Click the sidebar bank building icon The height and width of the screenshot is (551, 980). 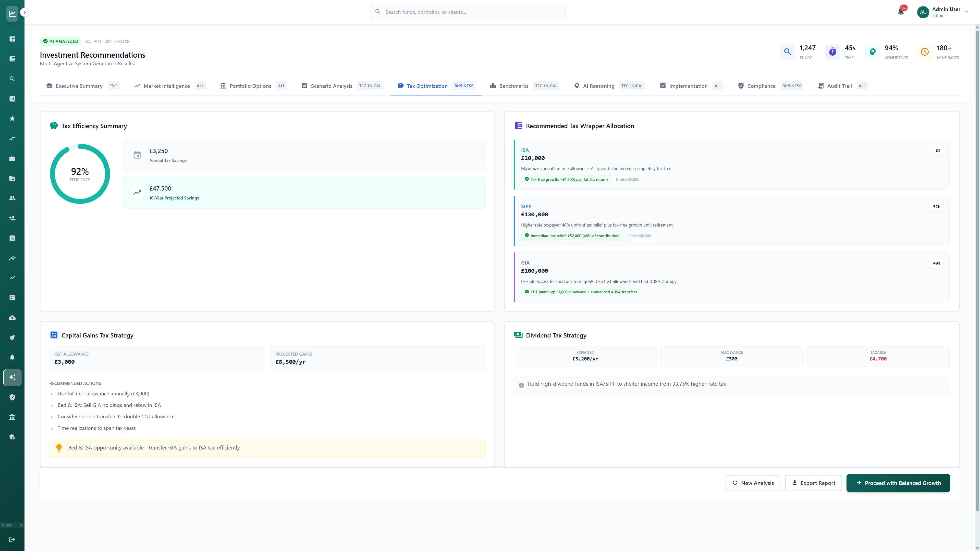click(x=12, y=417)
